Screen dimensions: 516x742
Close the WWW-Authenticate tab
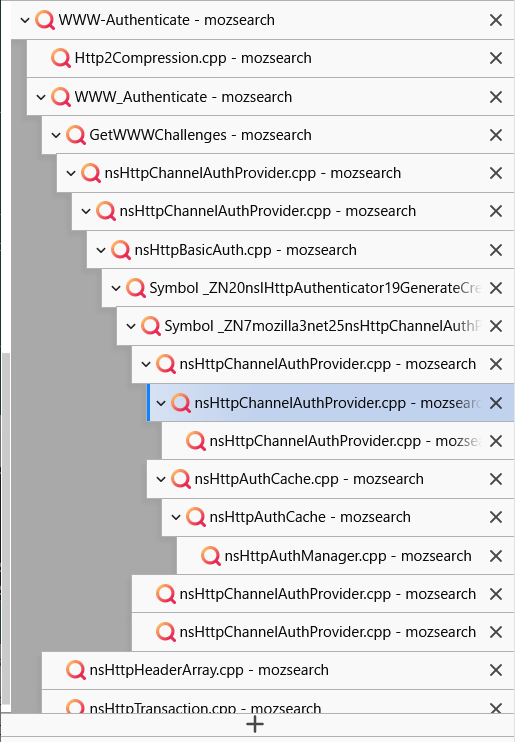[496, 20]
